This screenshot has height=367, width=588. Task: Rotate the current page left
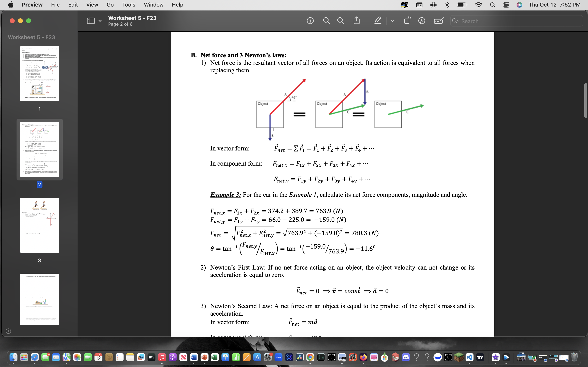pos(407,21)
